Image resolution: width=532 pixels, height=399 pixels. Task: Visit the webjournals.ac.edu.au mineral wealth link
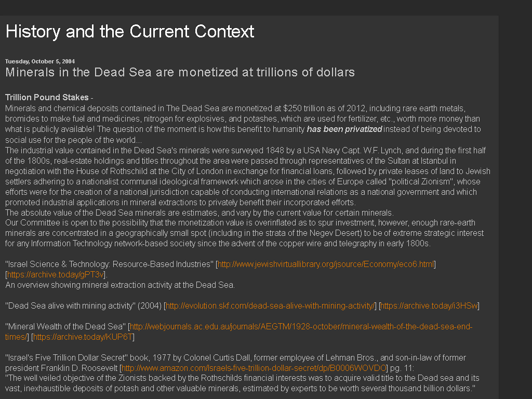[x=238, y=331]
